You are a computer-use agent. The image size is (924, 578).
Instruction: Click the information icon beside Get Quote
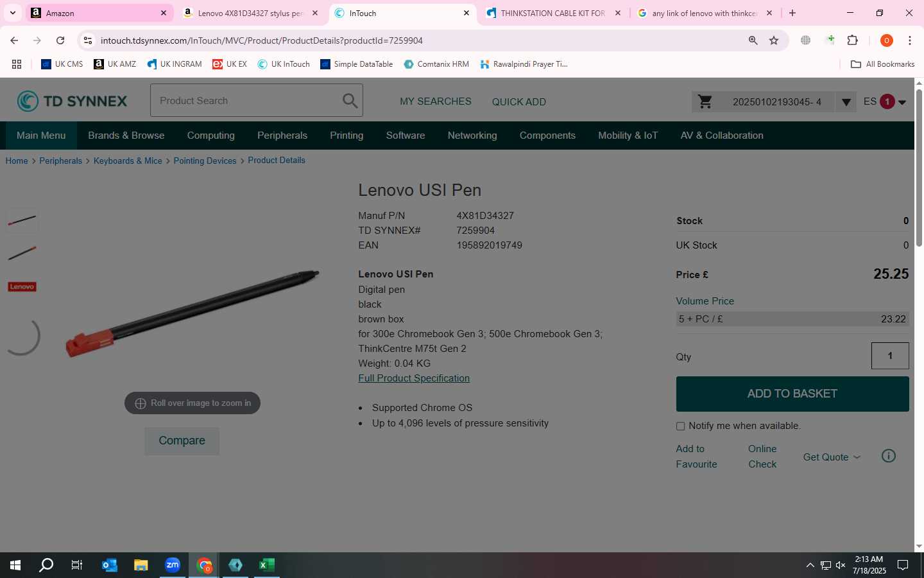[889, 456]
